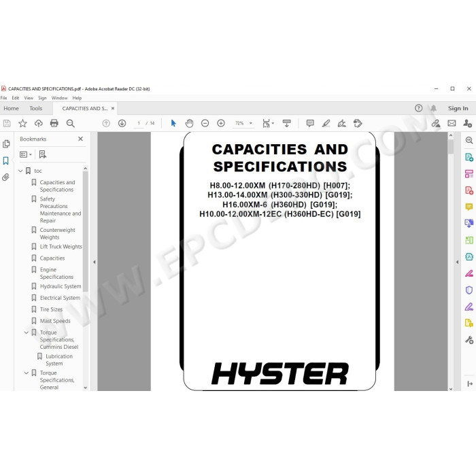Click bookmarks panel scroll down arrow

tap(85, 388)
